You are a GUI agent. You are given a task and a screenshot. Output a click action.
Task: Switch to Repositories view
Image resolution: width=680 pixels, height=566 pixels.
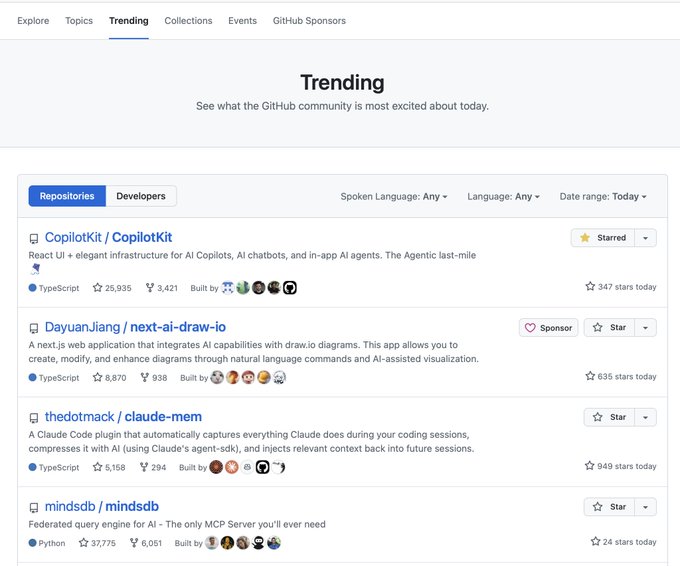coord(67,196)
